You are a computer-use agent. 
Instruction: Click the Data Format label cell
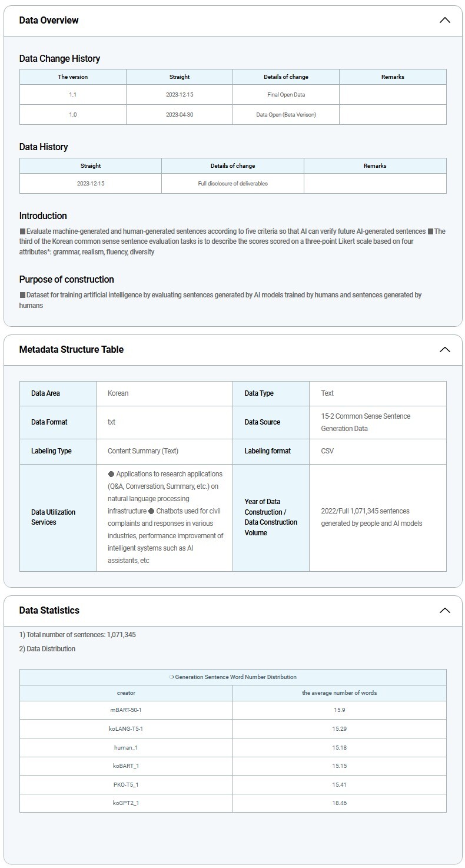tap(49, 422)
